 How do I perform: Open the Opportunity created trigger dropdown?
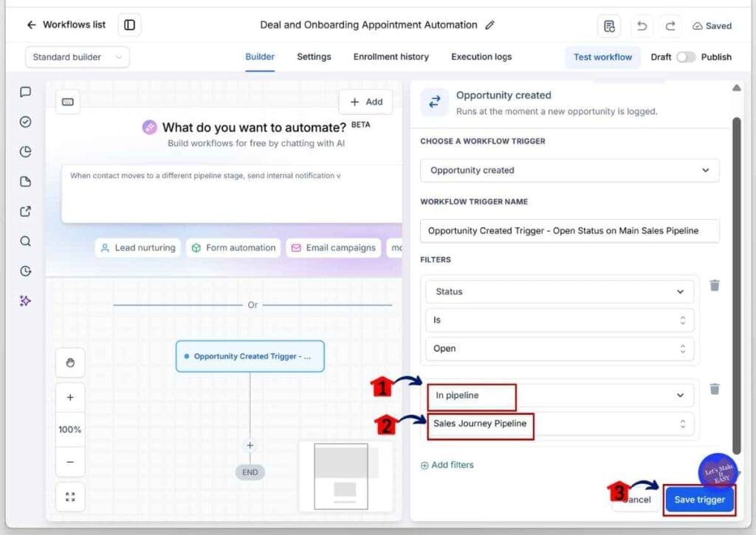click(x=569, y=170)
